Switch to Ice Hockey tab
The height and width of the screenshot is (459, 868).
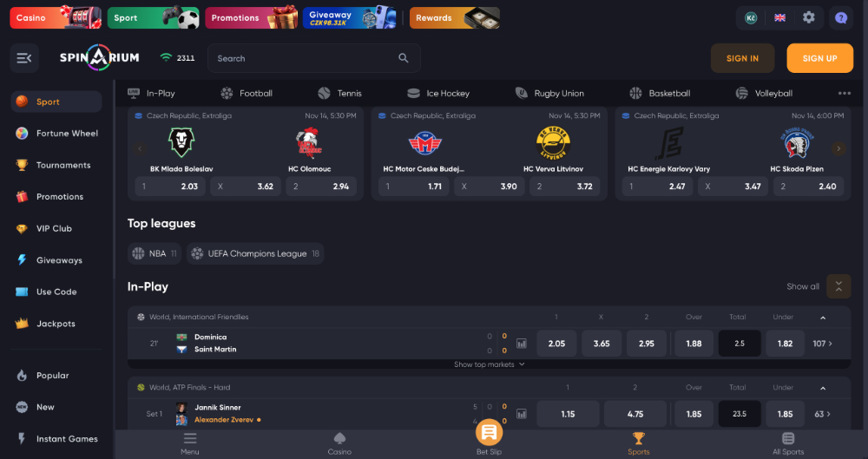(x=438, y=94)
